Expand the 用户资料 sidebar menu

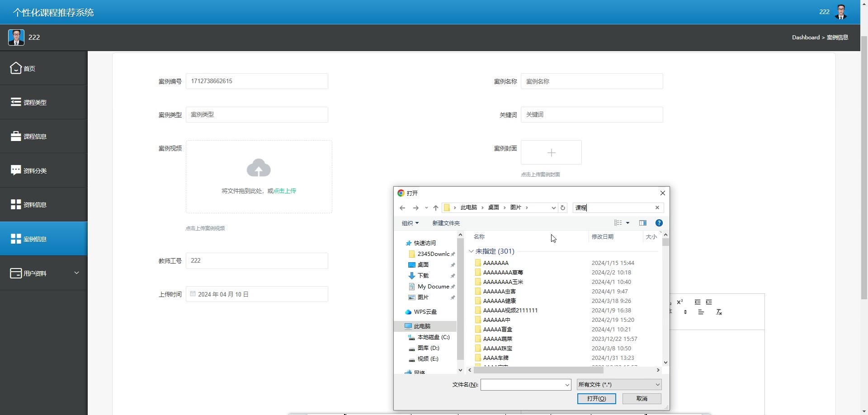tap(43, 273)
